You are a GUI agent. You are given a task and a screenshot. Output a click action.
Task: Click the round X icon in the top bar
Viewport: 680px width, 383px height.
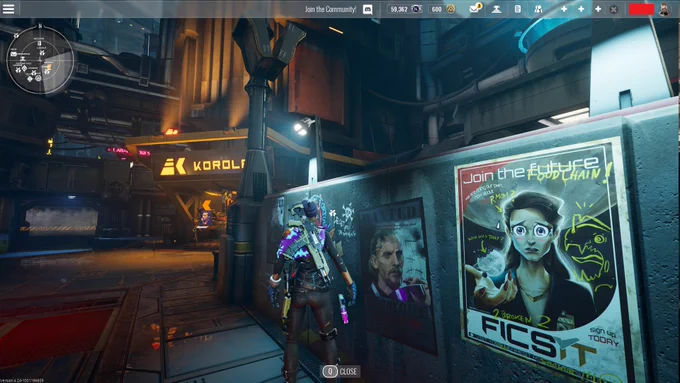pos(613,9)
